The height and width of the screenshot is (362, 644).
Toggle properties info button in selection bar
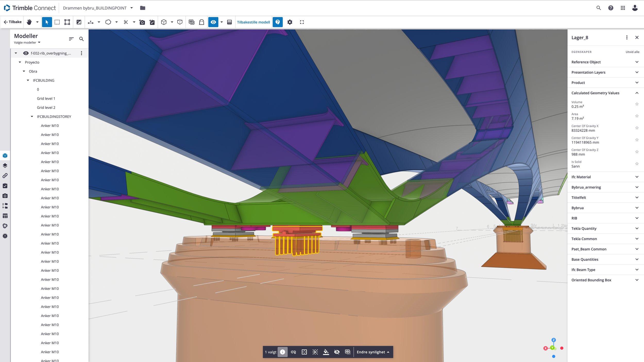283,352
